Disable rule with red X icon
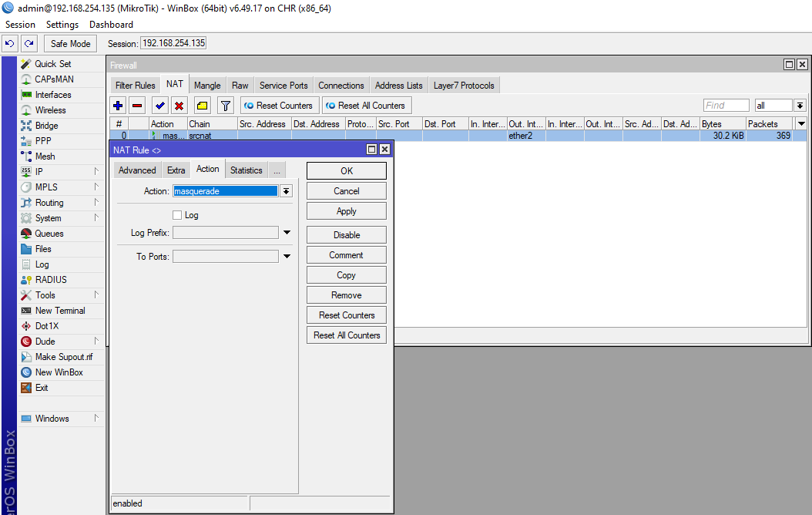Viewport: 812px width, 515px height. (180, 106)
